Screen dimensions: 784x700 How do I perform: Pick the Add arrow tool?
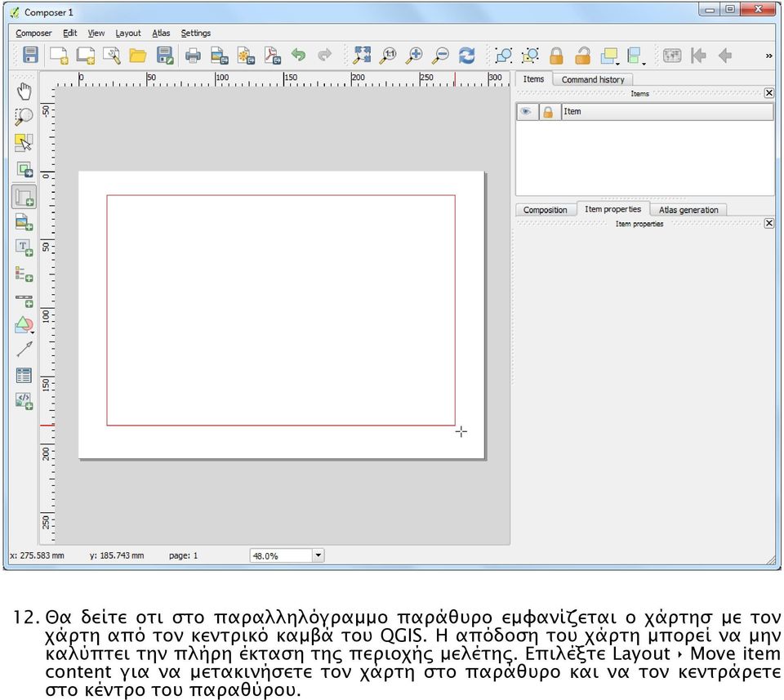pyautogui.click(x=24, y=350)
